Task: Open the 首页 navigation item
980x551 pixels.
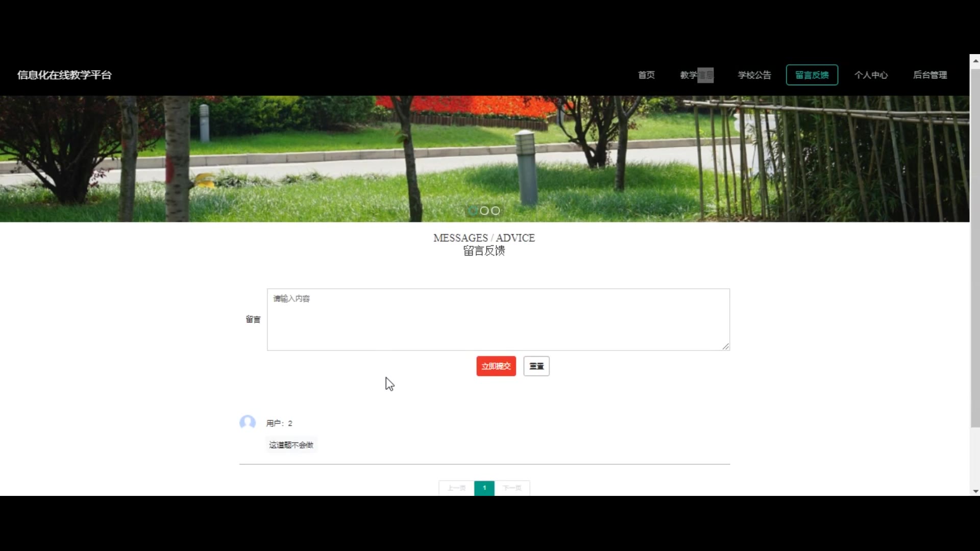Action: (x=646, y=75)
